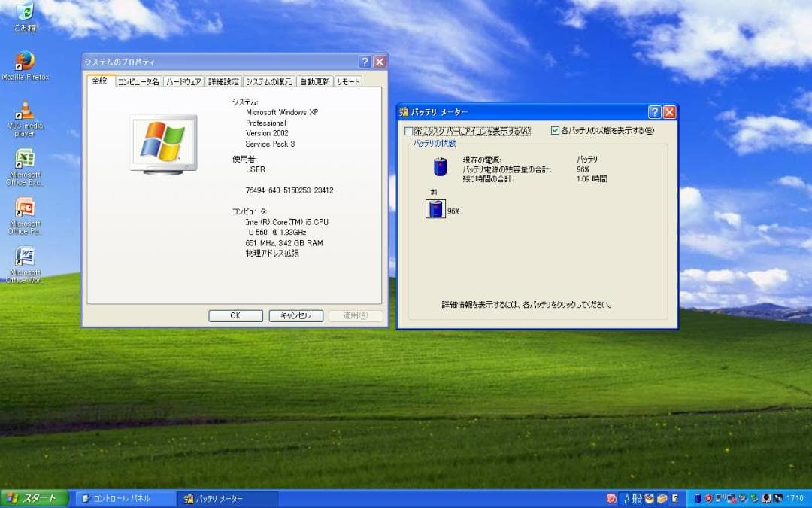Click the red security shield tray icon
This screenshot has width=812, height=508.
(709, 499)
